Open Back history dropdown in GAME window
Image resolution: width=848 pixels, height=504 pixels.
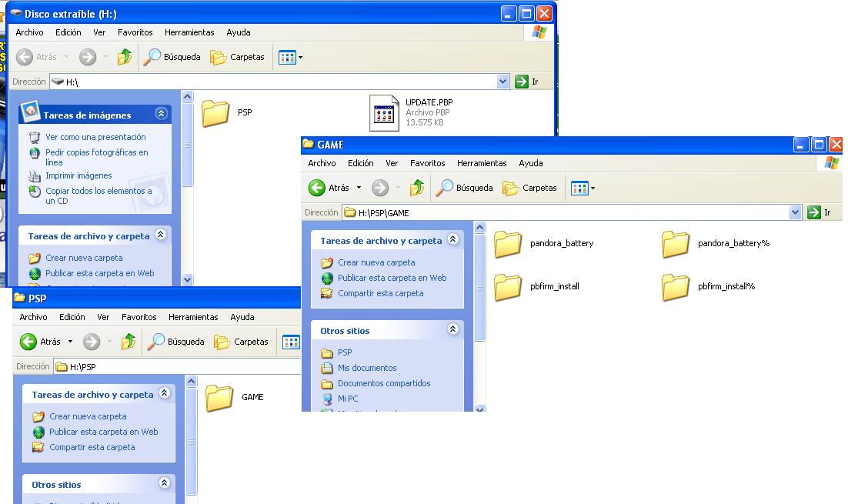click(359, 189)
